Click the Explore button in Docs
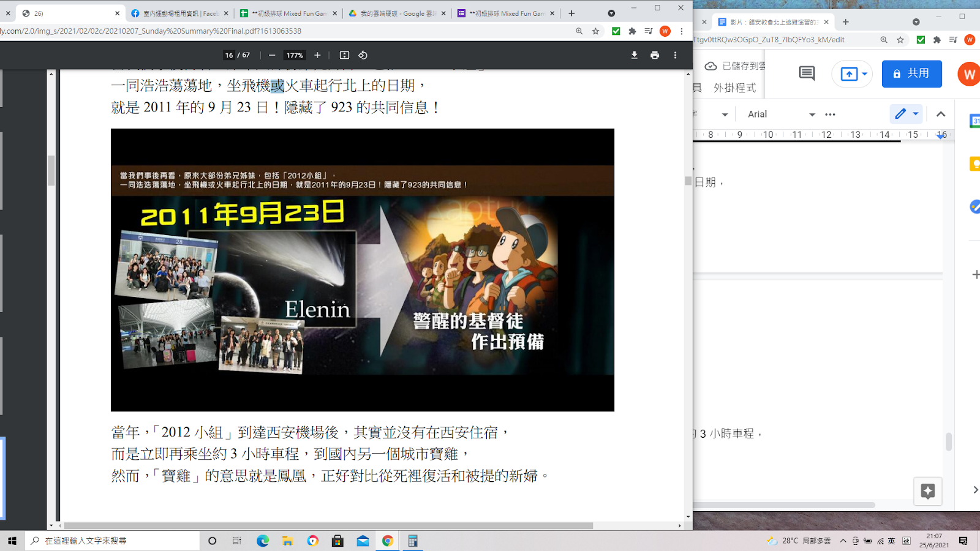The image size is (980, 551). 927,491
